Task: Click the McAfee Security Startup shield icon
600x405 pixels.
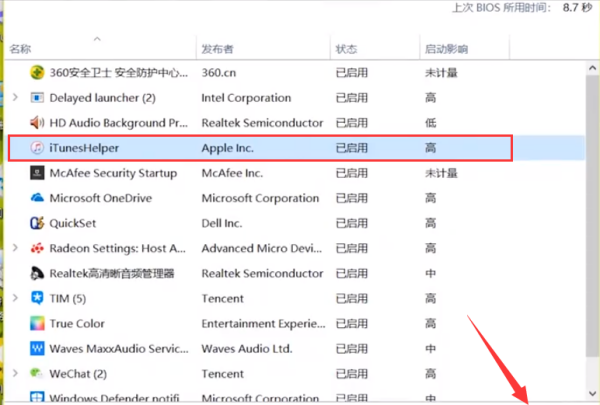Action: 37,172
